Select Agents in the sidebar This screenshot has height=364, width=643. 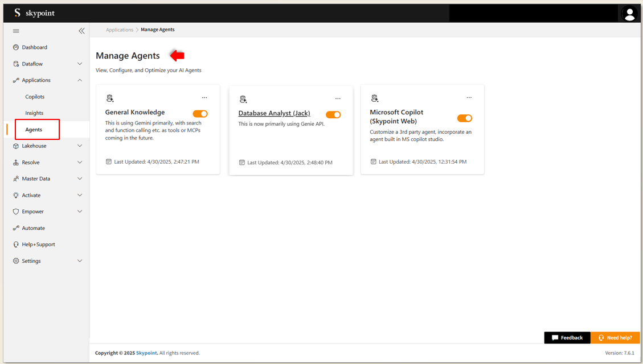(34, 129)
